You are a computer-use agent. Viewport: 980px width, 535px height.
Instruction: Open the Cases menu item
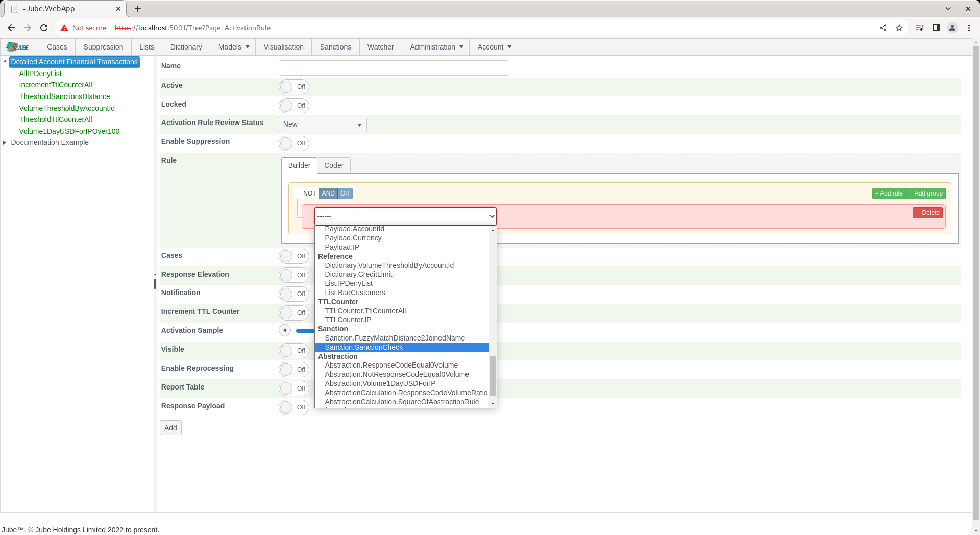point(57,47)
